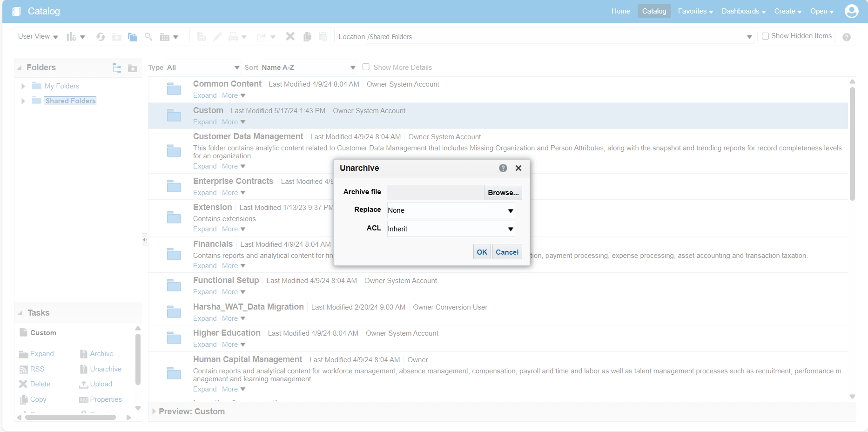Click Delete in the Tasks pane
868x432 pixels.
[x=35, y=384]
